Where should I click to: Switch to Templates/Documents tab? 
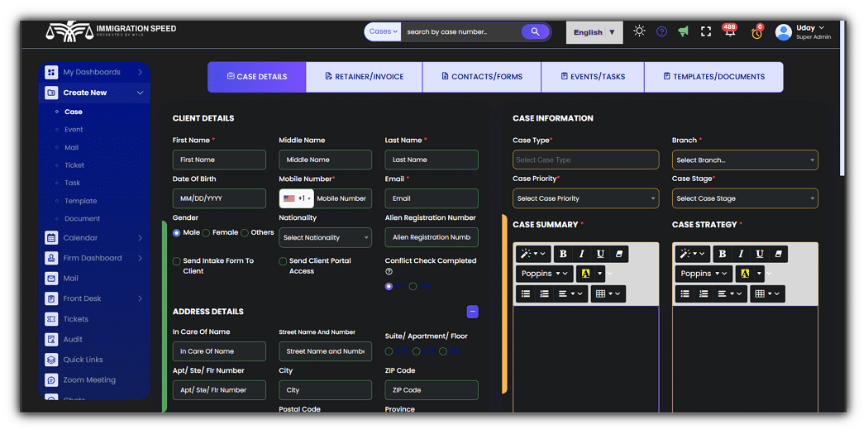pos(714,77)
